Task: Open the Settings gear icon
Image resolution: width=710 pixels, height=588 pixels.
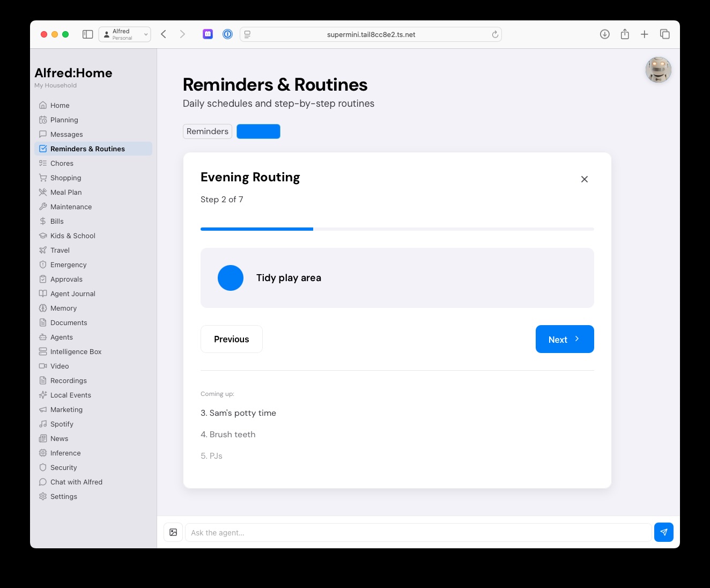Action: [x=43, y=496]
